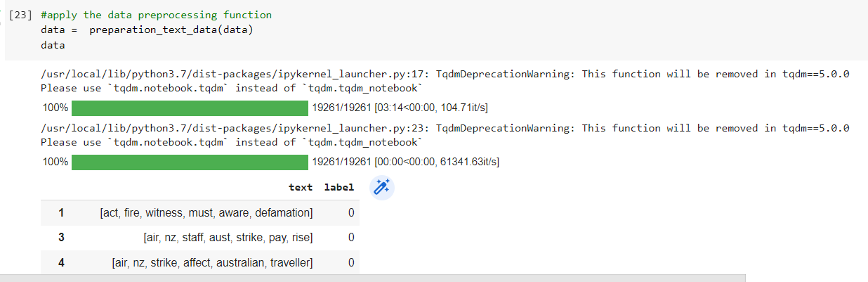Click the label value in row 1
Viewport: 868px width, 282px height.
tap(350, 212)
